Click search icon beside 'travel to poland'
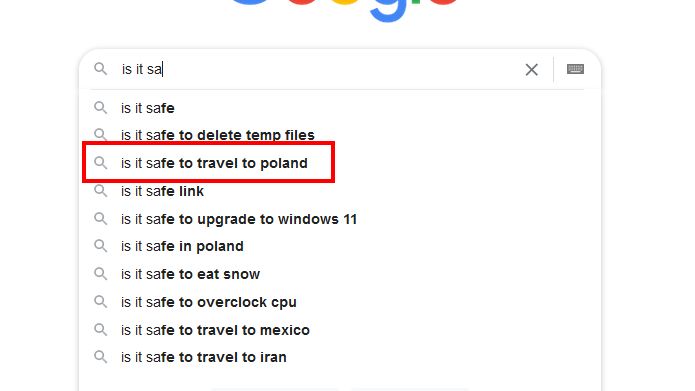Image resolution: width=695 pixels, height=391 pixels. coord(101,163)
